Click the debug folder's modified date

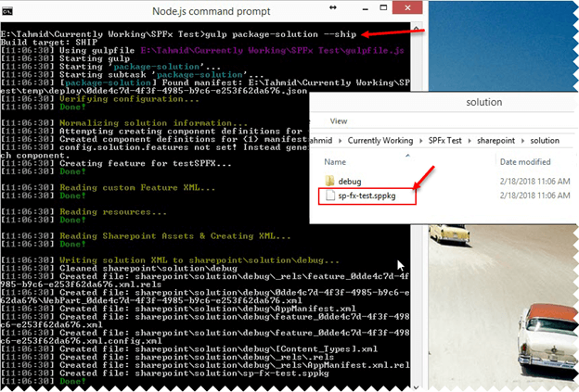click(x=534, y=181)
